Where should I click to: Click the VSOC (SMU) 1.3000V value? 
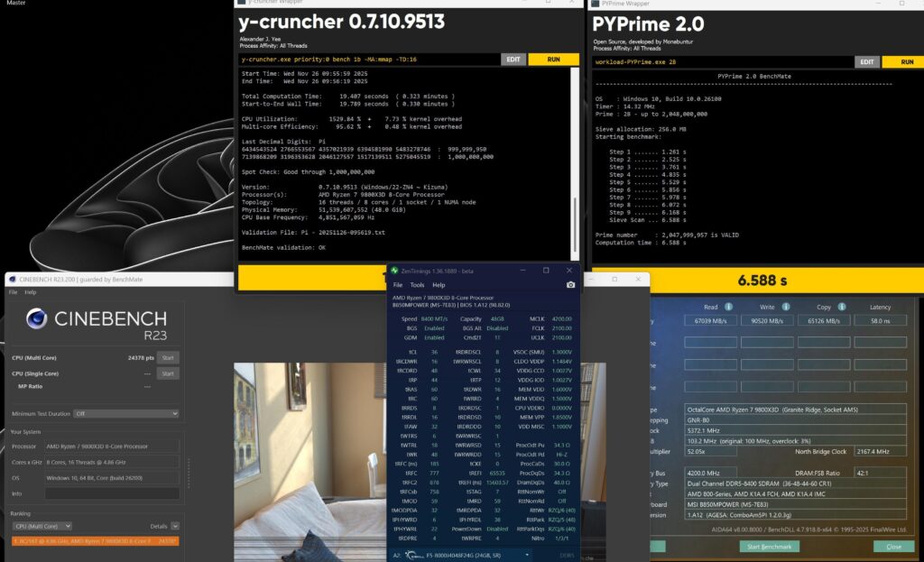(561, 352)
